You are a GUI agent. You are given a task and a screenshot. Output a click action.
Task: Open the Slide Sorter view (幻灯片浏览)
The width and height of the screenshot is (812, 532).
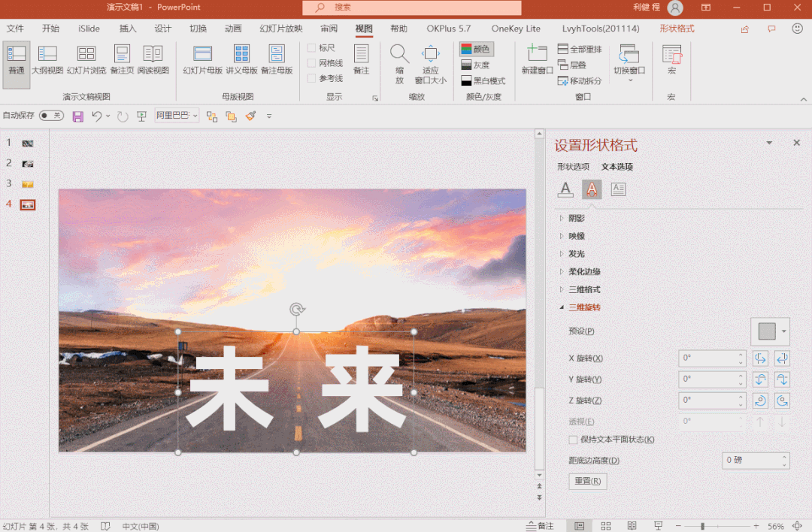86,59
